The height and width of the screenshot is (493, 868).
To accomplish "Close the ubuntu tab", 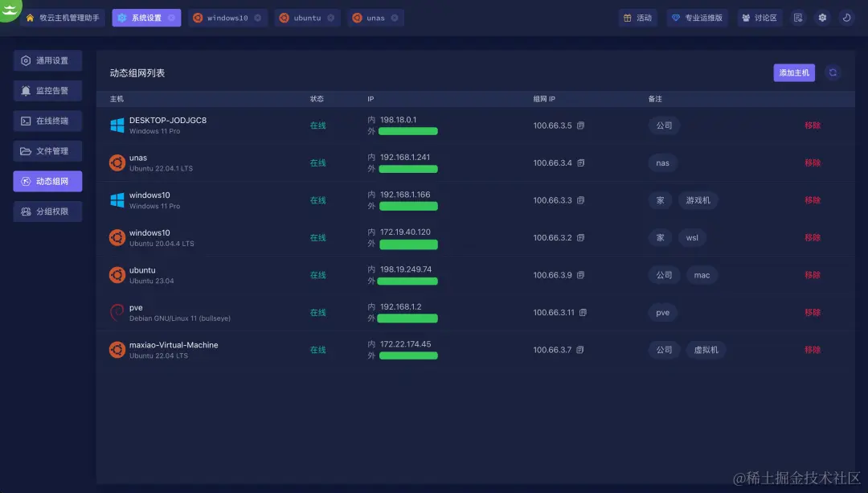I will (330, 18).
